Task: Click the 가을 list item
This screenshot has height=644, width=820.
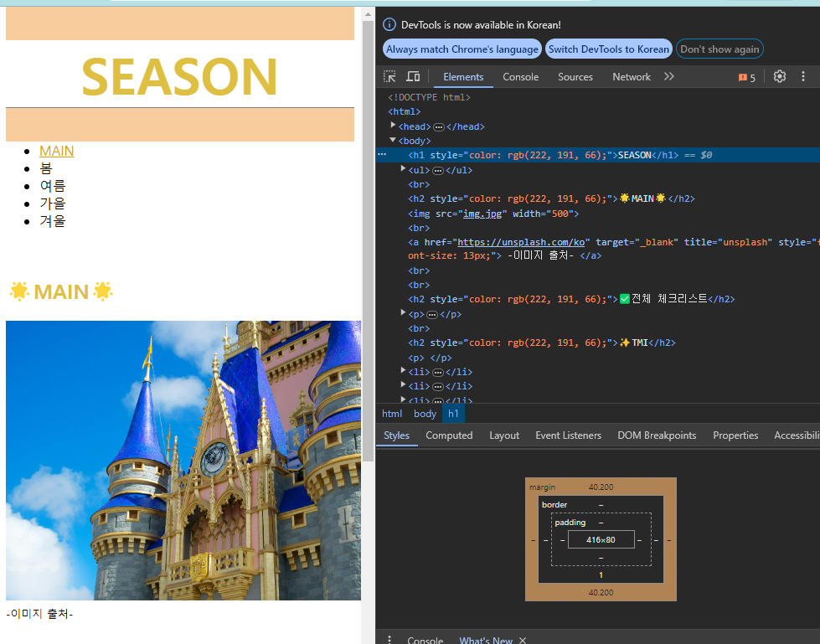Action: pos(52,204)
